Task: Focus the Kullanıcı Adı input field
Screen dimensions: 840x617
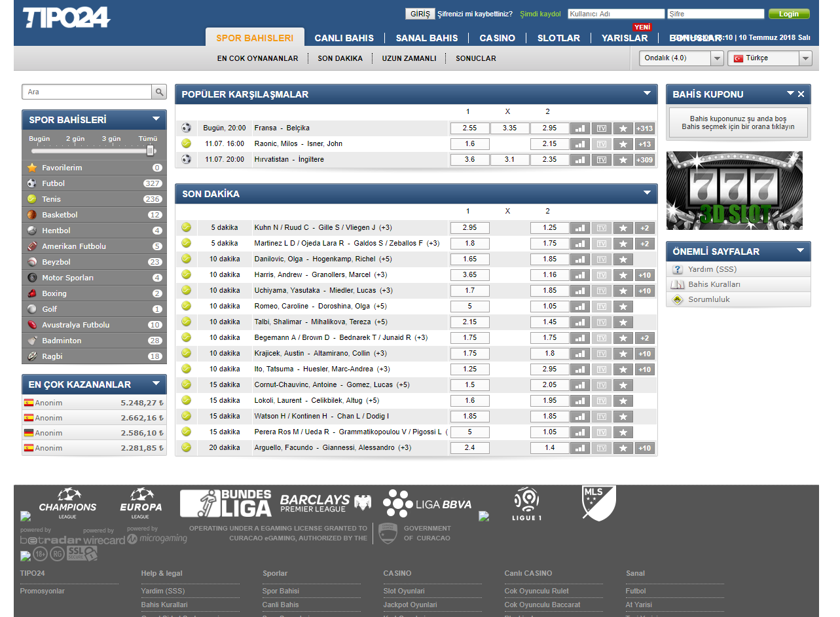Action: [x=616, y=14]
